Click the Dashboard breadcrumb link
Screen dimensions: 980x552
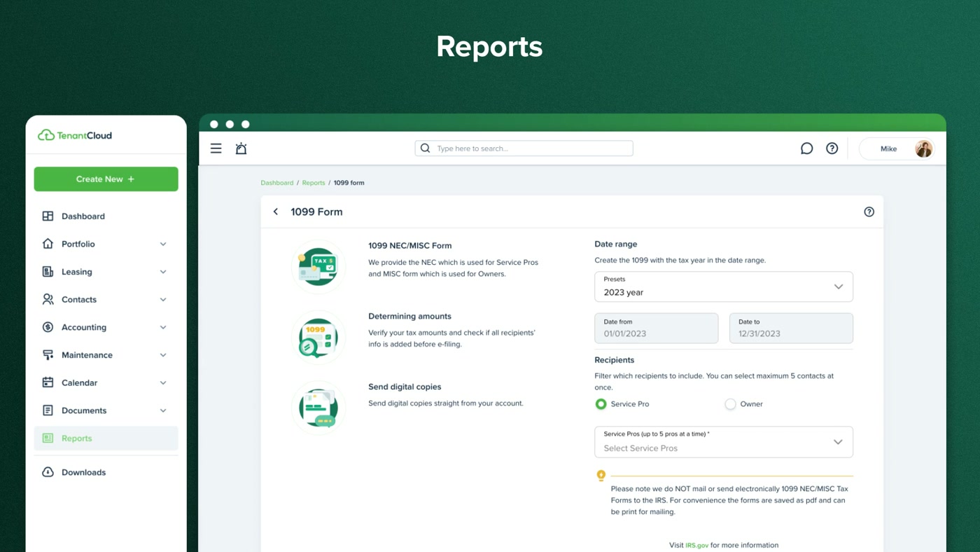tap(277, 183)
